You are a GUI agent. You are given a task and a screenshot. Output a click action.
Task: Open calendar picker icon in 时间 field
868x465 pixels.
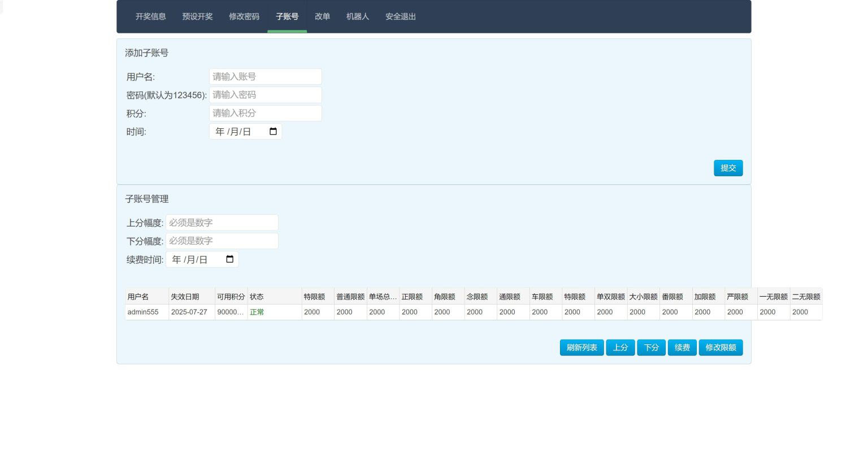(x=273, y=132)
